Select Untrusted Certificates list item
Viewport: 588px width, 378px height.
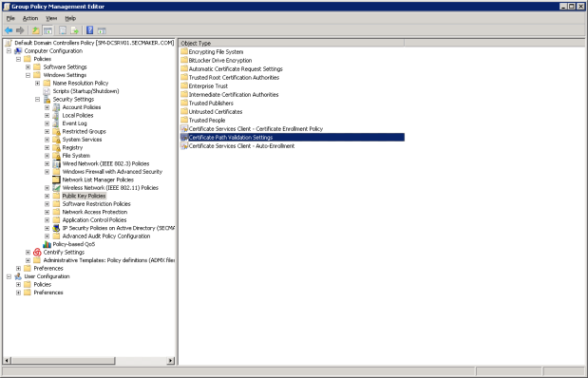(x=216, y=112)
